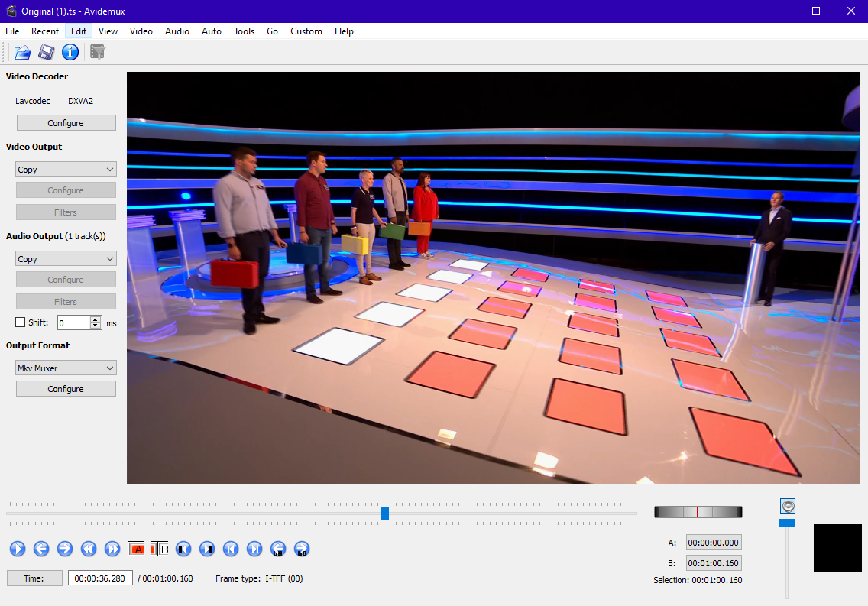The image size is (868, 606).
Task: Expand the Video Output codec dropdown
Action: tap(66, 170)
